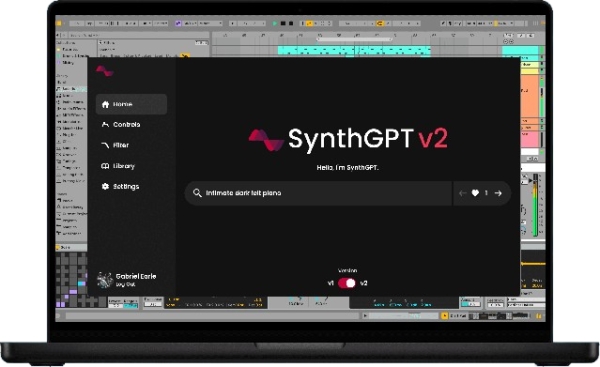Click the Gabriel Earle user name
Image resolution: width=600 pixels, height=367 pixels.
136,276
